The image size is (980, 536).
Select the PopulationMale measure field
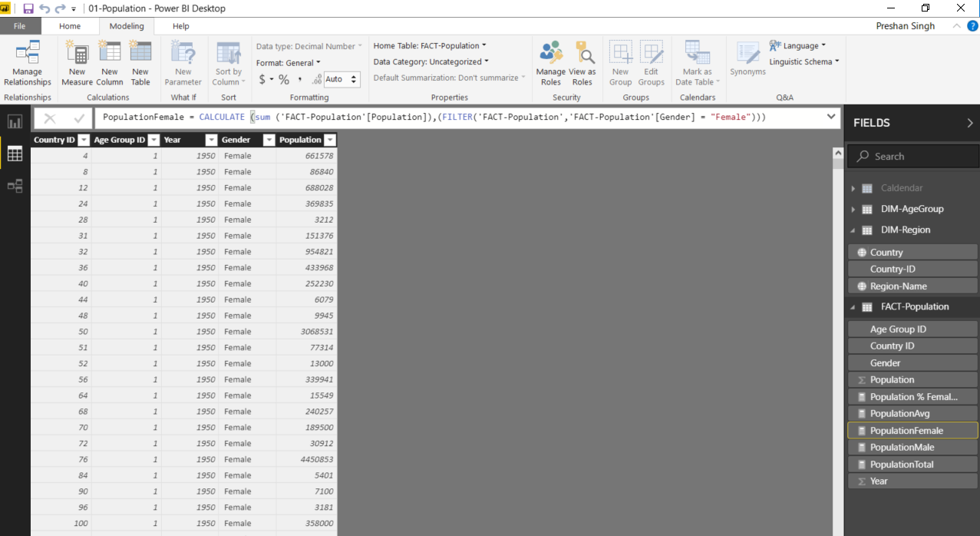[912, 447]
